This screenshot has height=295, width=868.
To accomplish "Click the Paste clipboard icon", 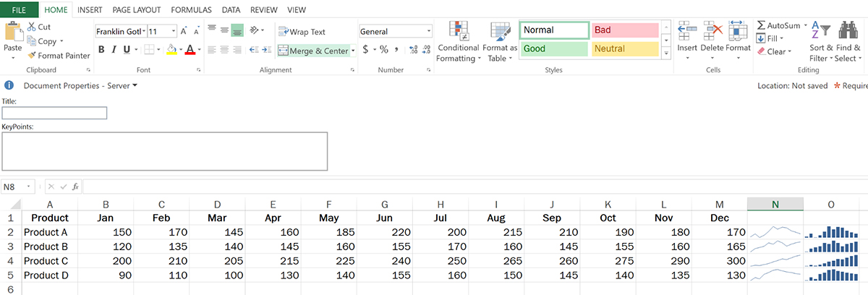I will tap(13, 32).
